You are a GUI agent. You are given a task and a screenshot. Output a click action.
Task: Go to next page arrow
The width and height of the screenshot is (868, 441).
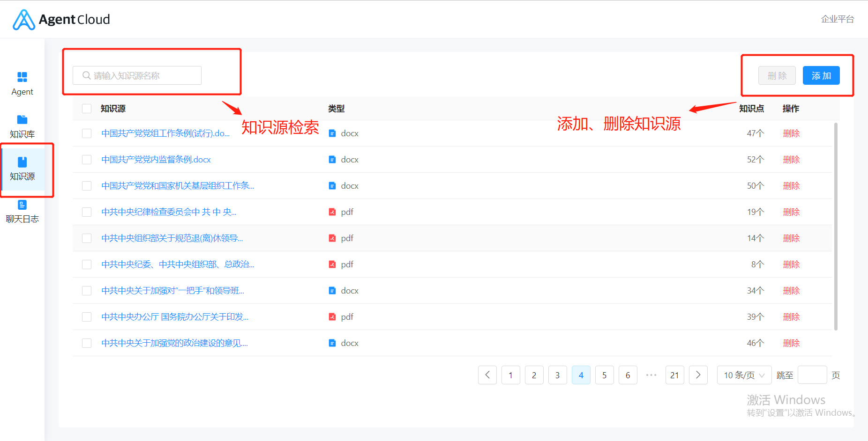tap(698, 375)
